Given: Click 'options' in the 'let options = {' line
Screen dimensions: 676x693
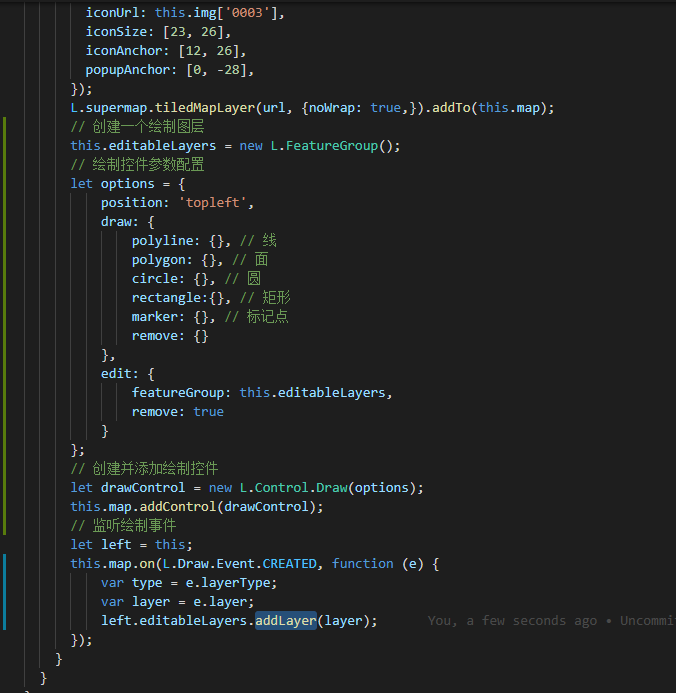Looking at the screenshot, I should pos(128,183).
